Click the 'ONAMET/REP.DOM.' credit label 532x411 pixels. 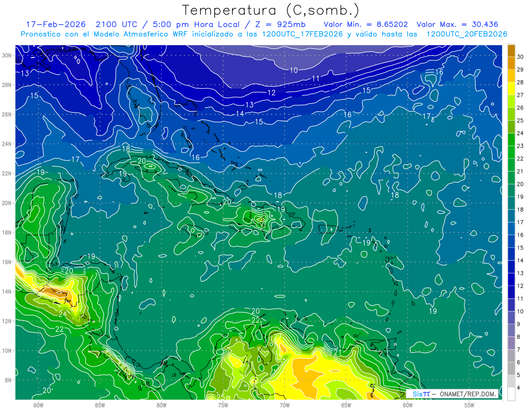(468, 394)
